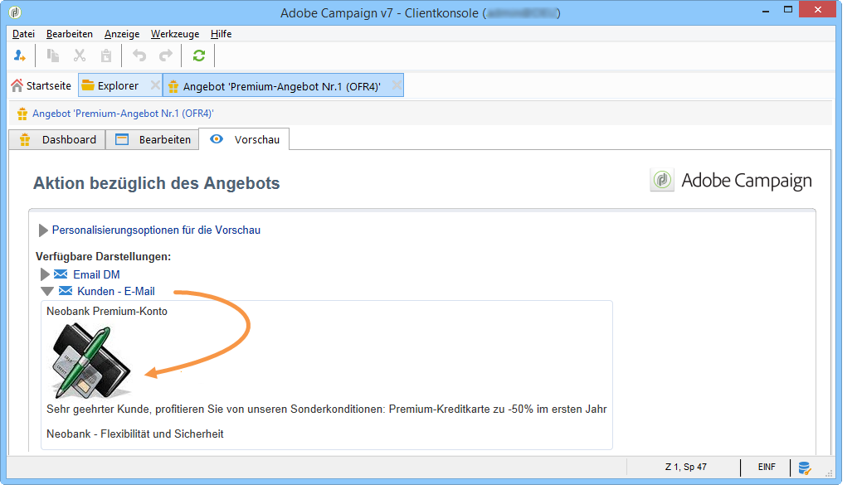Image resolution: width=857 pixels, height=504 pixels.
Task: Click the Adobe Campaign logo icon
Action: [x=662, y=180]
